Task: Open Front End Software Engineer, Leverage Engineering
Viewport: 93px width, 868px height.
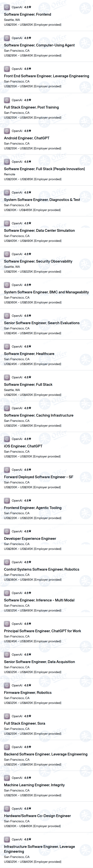Action: pos(47,76)
